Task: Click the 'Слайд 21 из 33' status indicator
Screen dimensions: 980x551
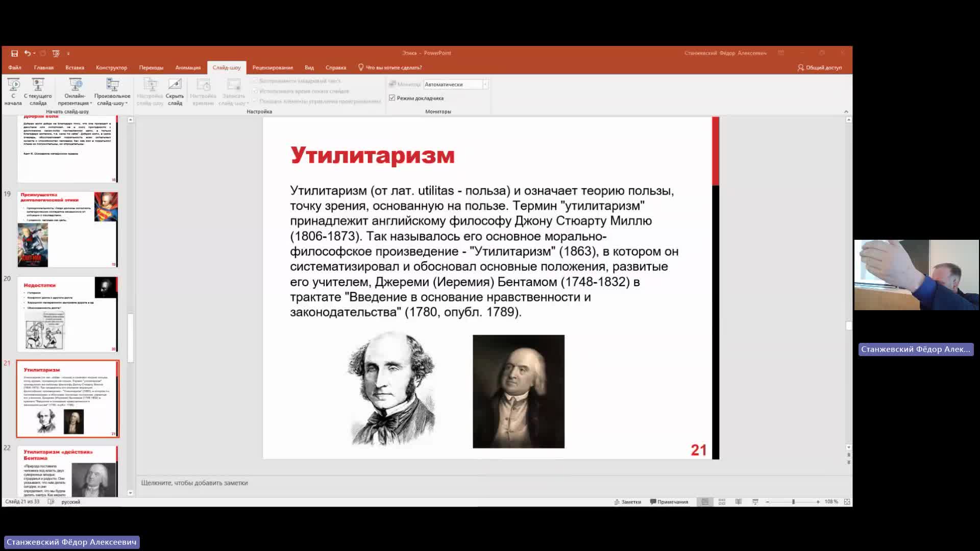Action: (x=22, y=502)
